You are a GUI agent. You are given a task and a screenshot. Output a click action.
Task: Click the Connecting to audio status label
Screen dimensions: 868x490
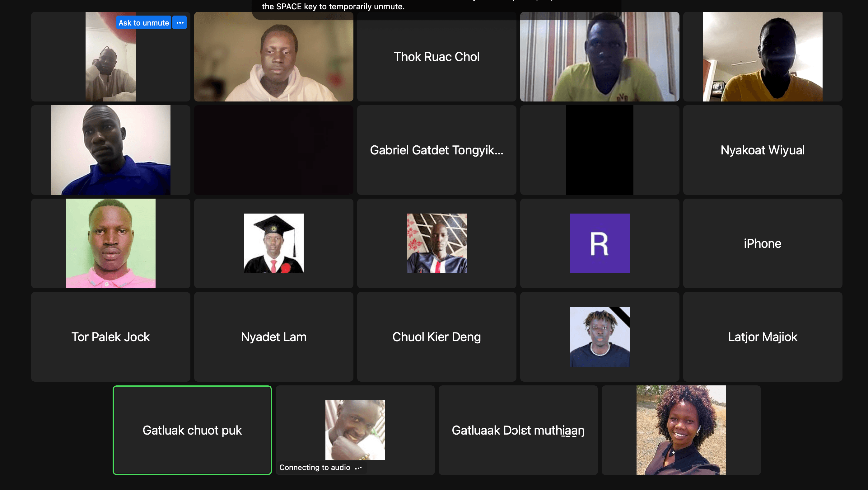(315, 467)
